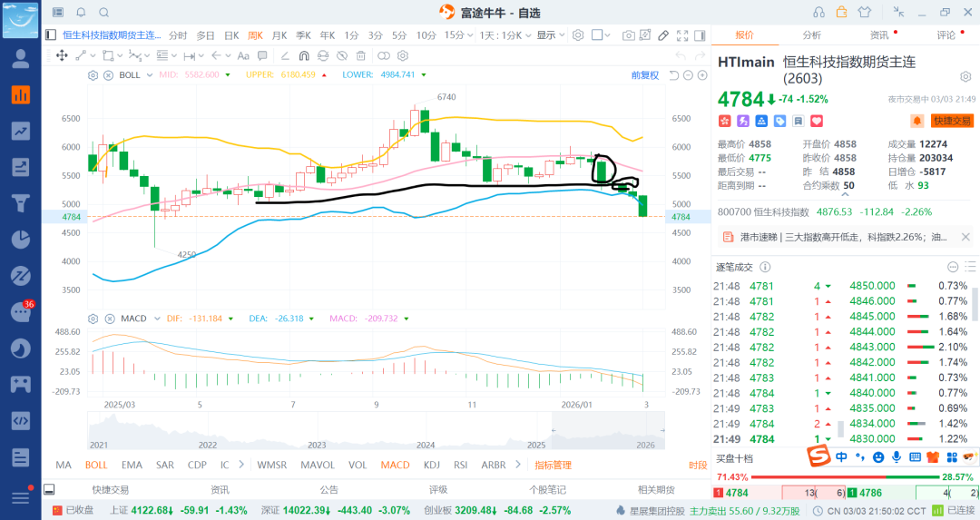Open customer service headphones icon

click(x=818, y=13)
